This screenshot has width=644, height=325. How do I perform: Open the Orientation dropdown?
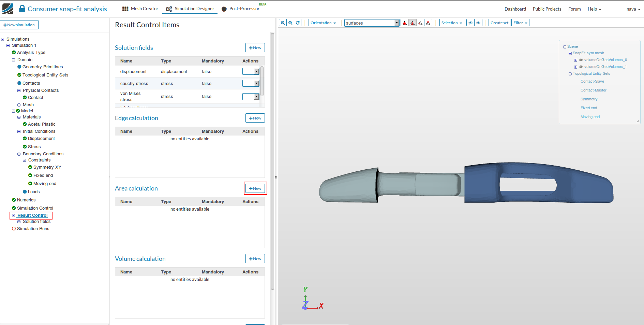pyautogui.click(x=323, y=23)
